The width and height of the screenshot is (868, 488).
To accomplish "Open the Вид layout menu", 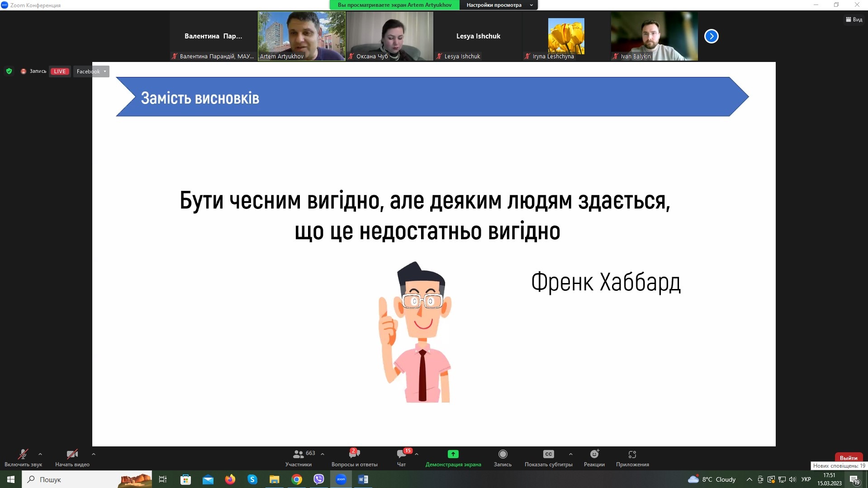I will [x=854, y=19].
